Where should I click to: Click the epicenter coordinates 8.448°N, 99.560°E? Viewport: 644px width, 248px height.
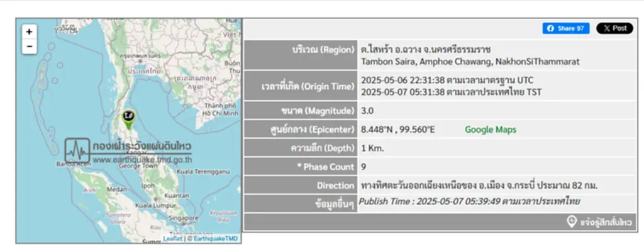click(397, 130)
